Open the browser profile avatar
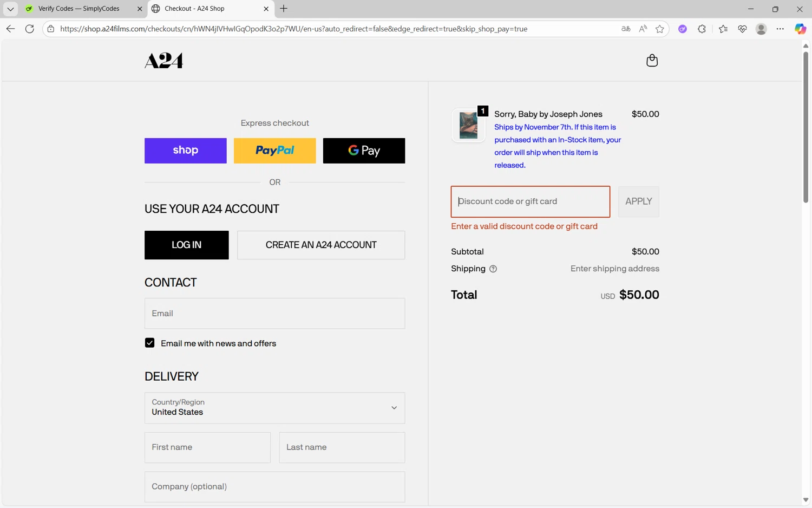 point(761,29)
